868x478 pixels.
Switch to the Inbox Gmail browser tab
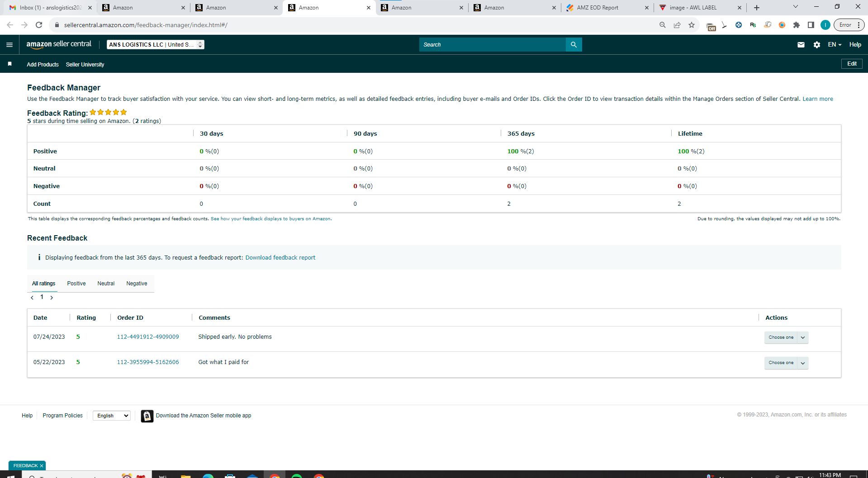pyautogui.click(x=50, y=8)
